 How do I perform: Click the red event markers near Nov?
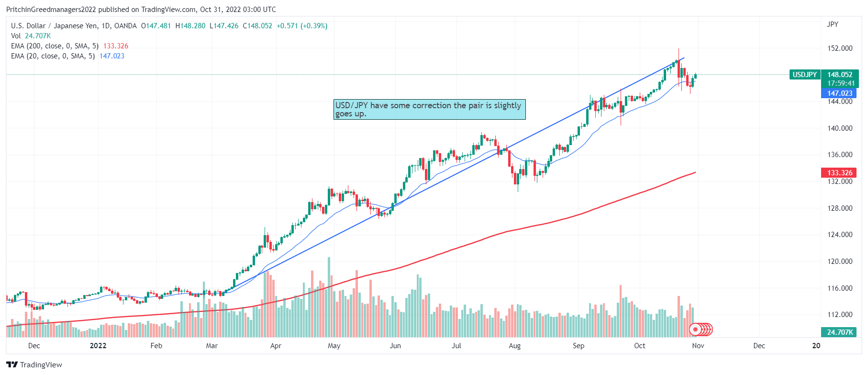[701, 330]
